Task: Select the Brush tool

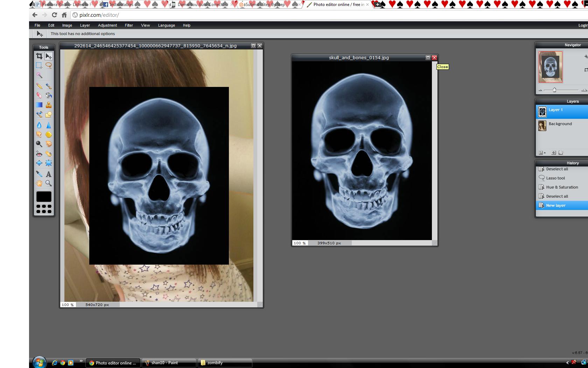Action: [49, 86]
